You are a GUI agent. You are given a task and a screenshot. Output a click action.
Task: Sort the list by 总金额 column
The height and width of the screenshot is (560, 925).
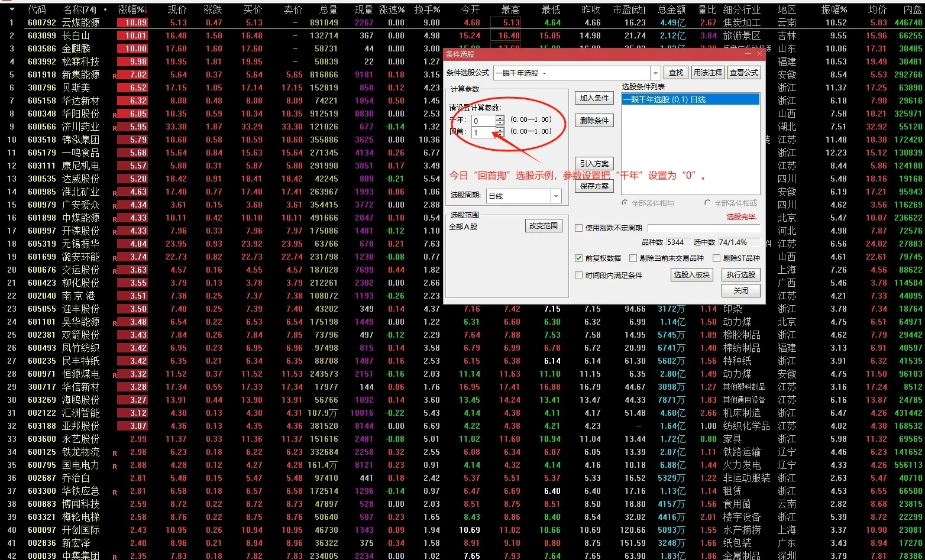point(672,9)
